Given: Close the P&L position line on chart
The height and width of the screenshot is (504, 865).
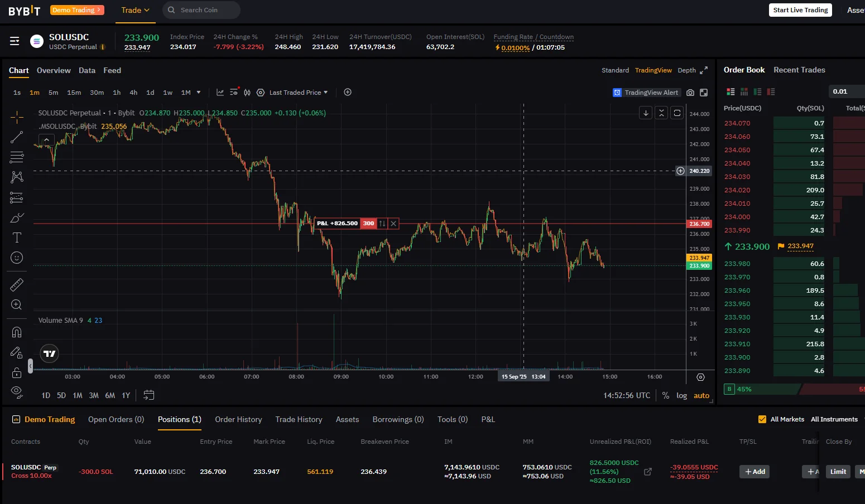Looking at the screenshot, I should tap(393, 224).
